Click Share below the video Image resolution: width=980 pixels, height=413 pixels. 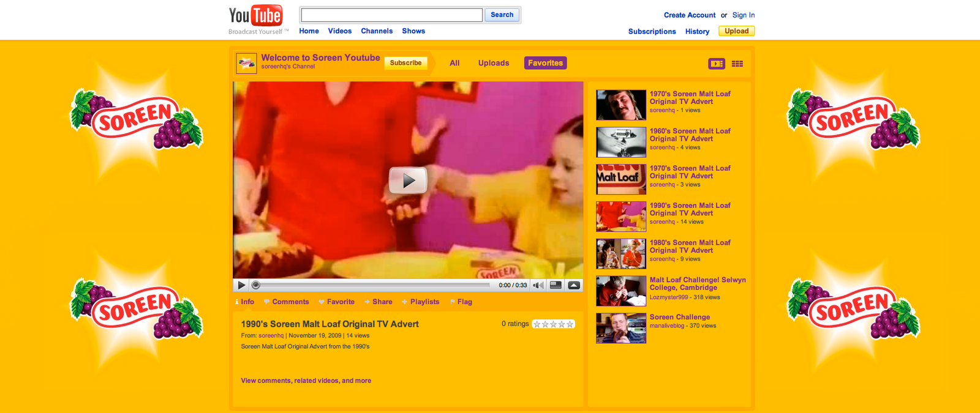(x=378, y=302)
